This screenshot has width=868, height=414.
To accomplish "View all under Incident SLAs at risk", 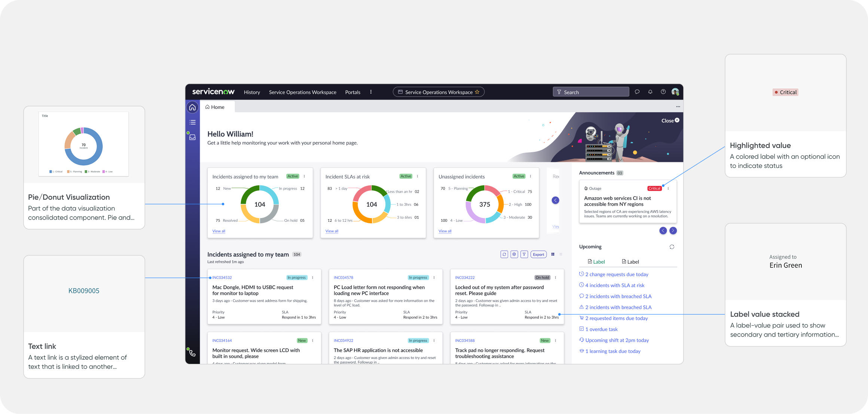I will 332,231.
